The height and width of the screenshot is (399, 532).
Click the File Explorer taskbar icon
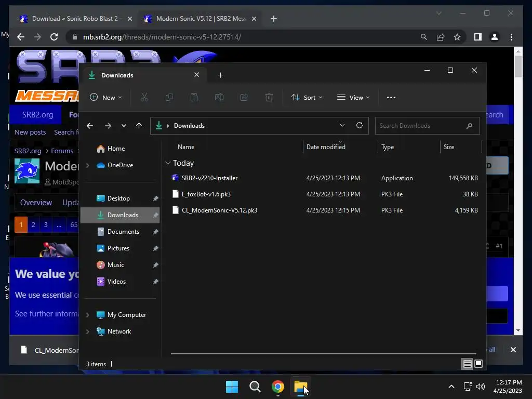(x=300, y=387)
